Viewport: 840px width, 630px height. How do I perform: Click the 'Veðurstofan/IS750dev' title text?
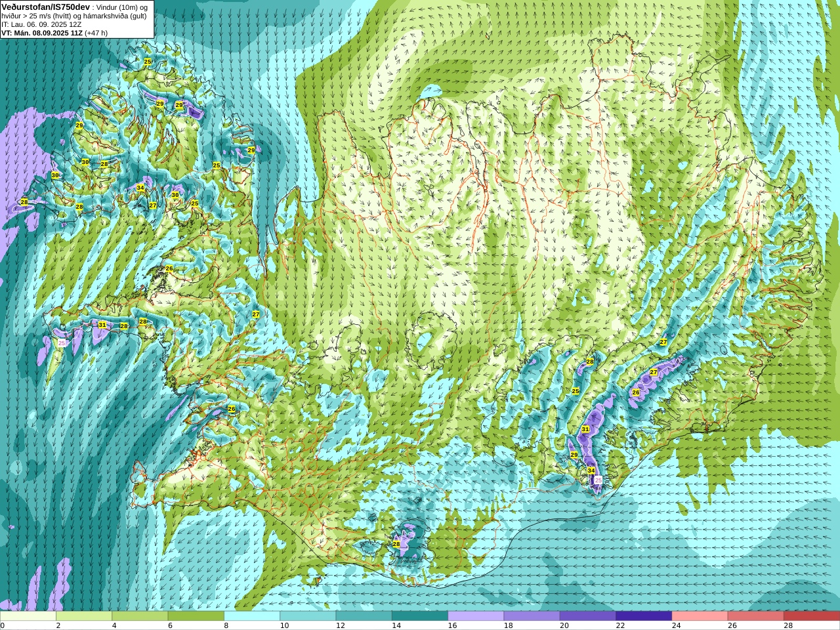[45, 7]
